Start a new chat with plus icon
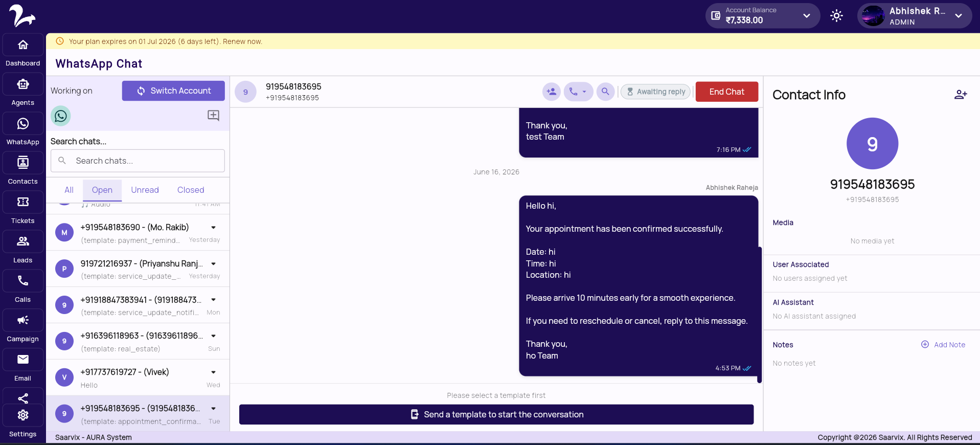Viewport: 980px width, 445px height. click(213, 116)
